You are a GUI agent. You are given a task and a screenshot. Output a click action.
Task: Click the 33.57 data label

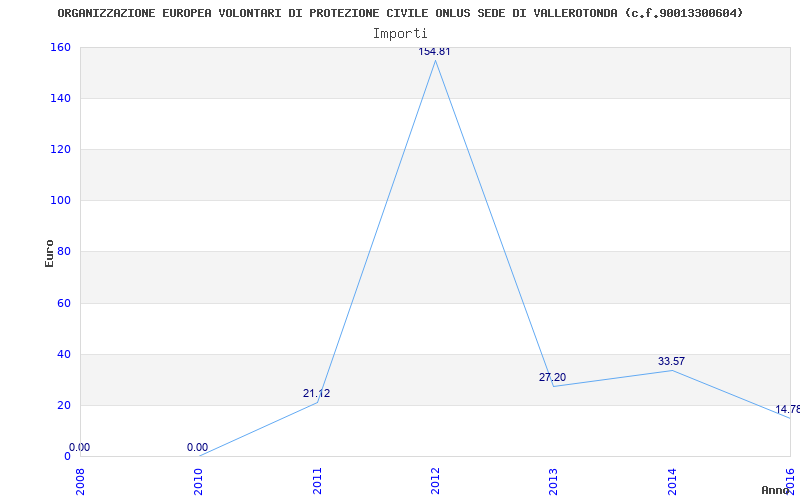[671, 361]
